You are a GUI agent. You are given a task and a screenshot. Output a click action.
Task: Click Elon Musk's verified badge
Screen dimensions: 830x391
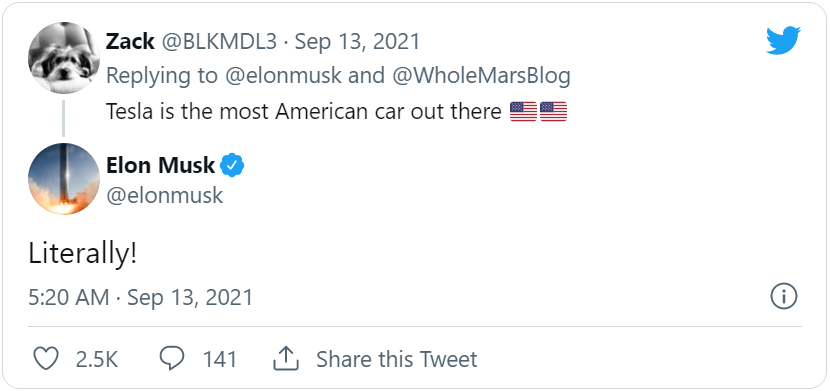[232, 166]
